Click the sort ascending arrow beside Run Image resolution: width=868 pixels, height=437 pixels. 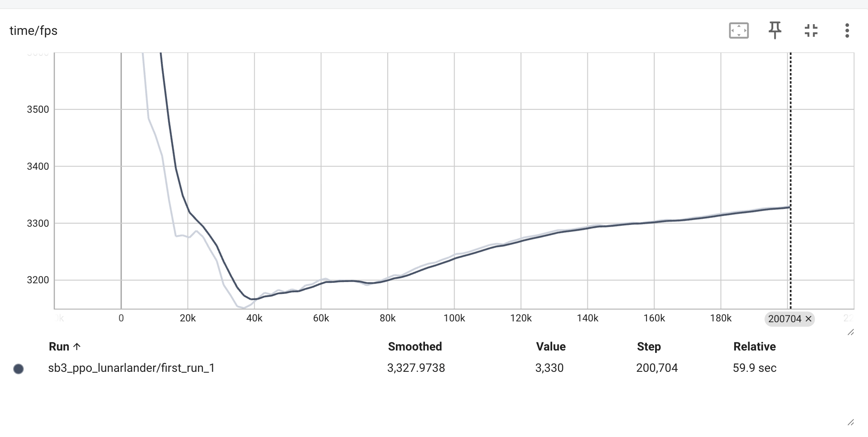[x=77, y=347]
